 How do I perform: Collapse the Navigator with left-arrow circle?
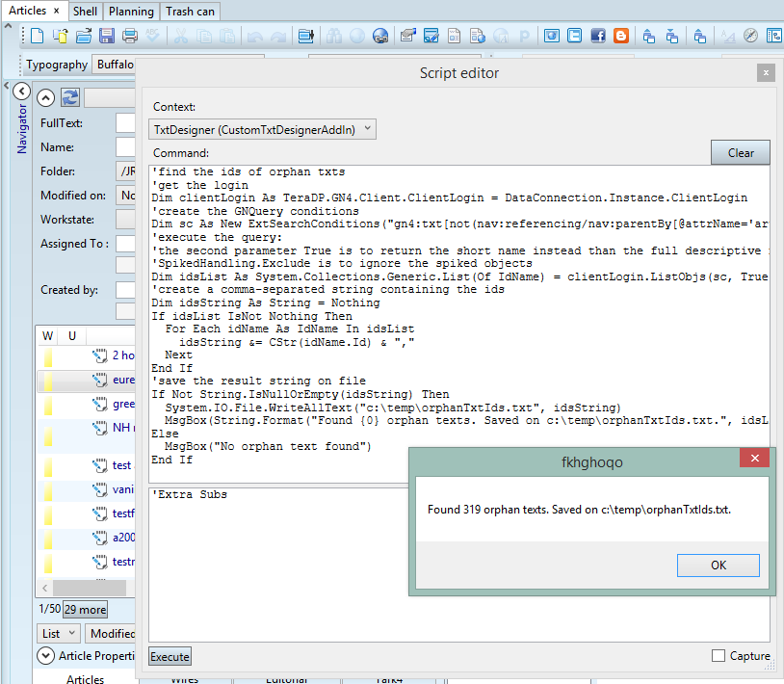[x=21, y=91]
